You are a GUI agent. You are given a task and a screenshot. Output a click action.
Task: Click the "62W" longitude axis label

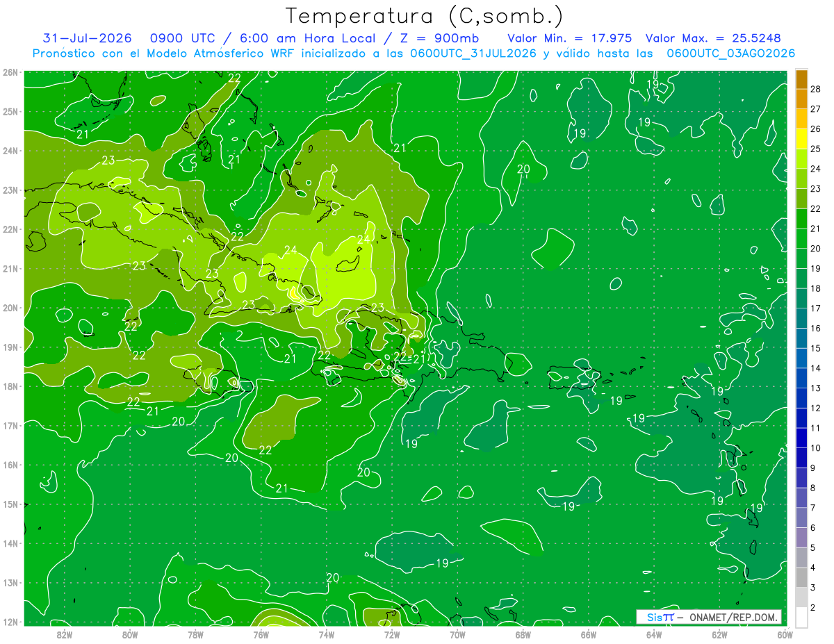[x=720, y=634]
